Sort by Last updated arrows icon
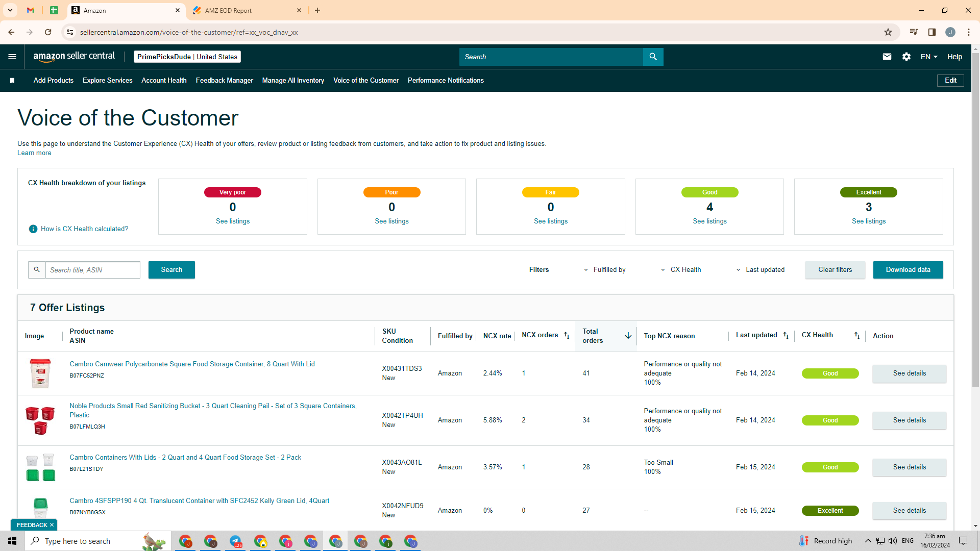This screenshot has height=551, width=980. coord(786,336)
